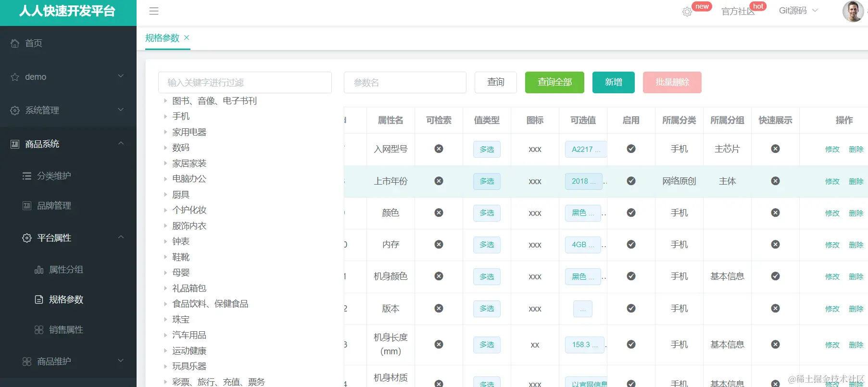This screenshot has width=868, height=387.
Task: Click the 规格参数 document icon
Action: [39, 300]
